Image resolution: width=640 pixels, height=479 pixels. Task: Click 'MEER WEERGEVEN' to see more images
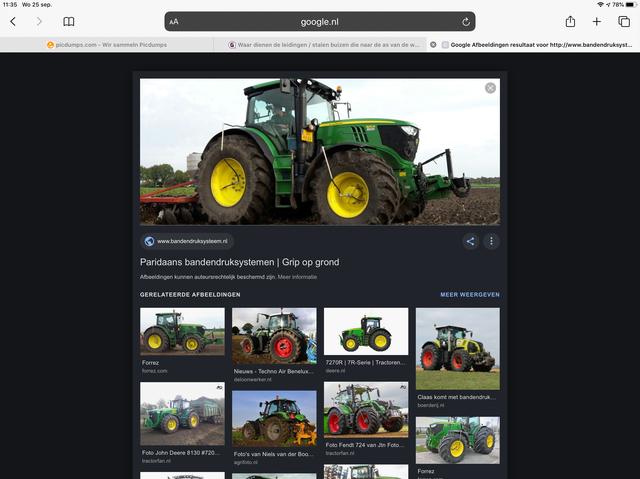coord(469,295)
